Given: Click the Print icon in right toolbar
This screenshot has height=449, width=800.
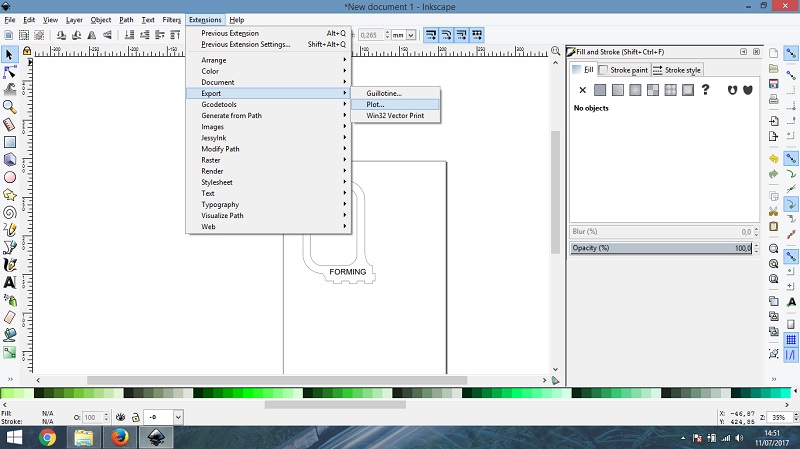Looking at the screenshot, I should pos(773,99).
